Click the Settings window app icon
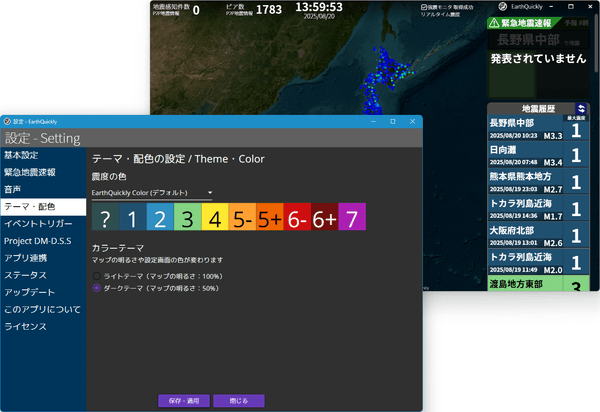This screenshot has height=412, width=600. pos(7,122)
